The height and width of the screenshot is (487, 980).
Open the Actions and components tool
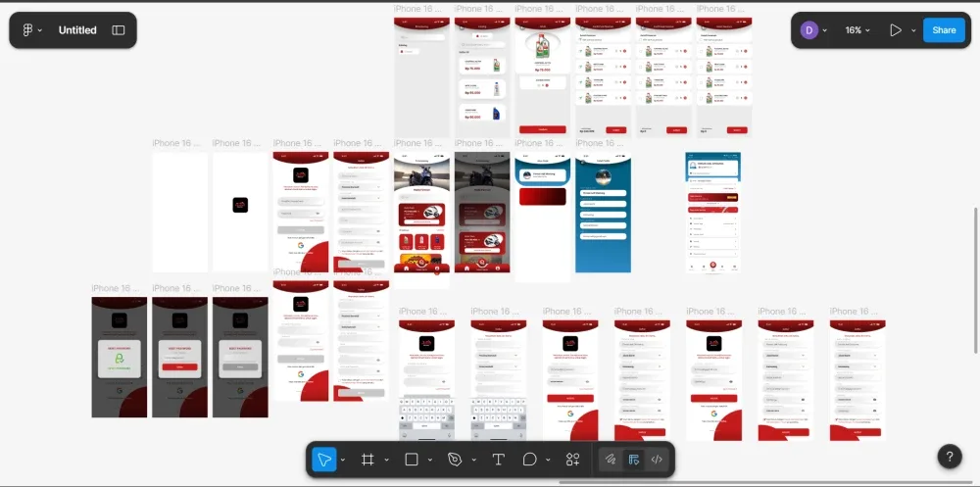pos(572,460)
